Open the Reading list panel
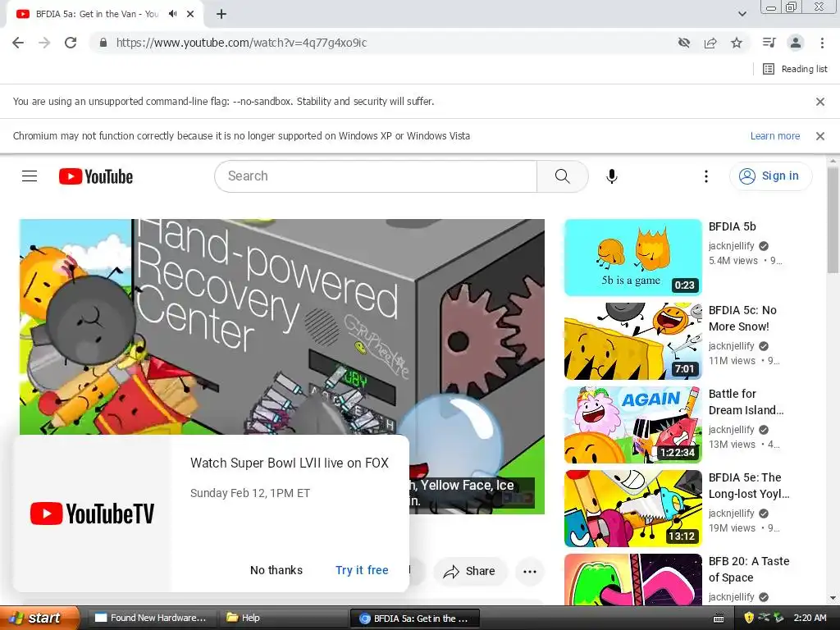The image size is (840, 630). point(795,69)
